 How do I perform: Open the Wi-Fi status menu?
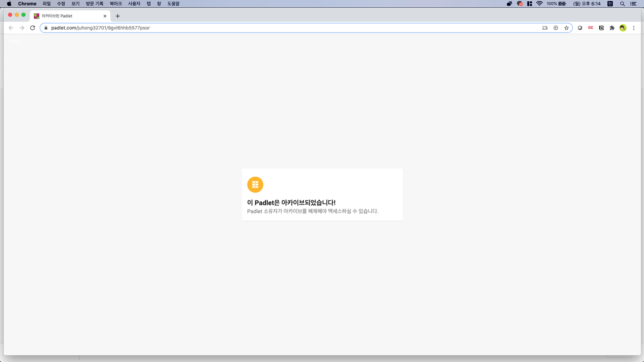[x=539, y=4]
